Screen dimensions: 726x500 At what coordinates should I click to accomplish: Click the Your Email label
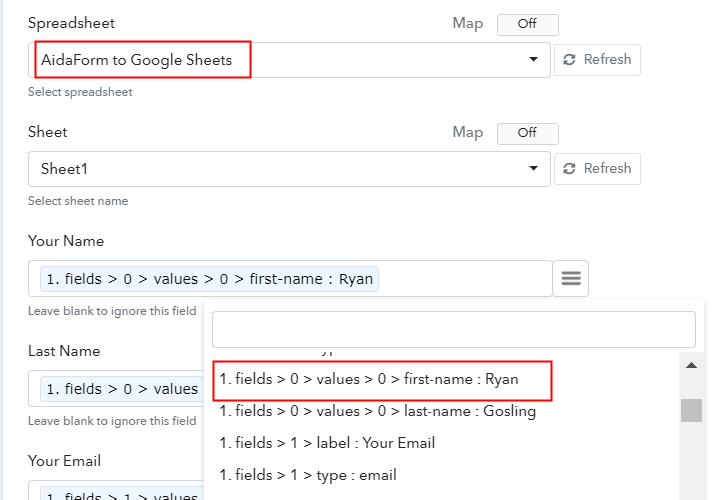(x=64, y=461)
